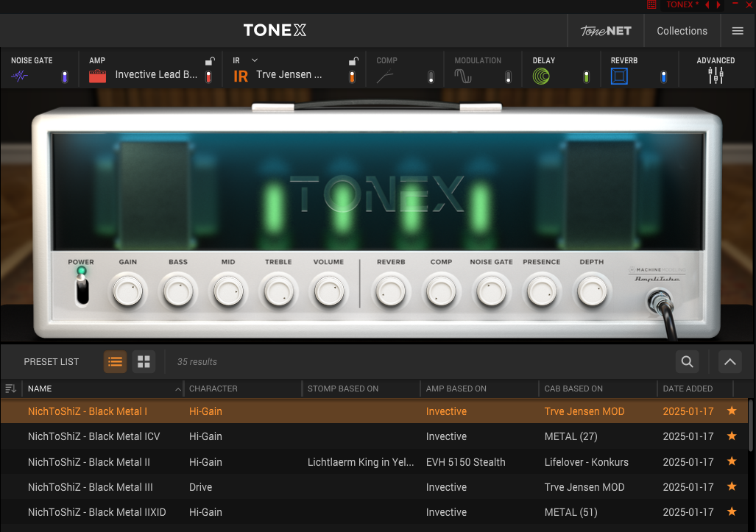Toggle favorite star for Black Metal ICV
This screenshot has height=532, width=756.
(x=732, y=436)
